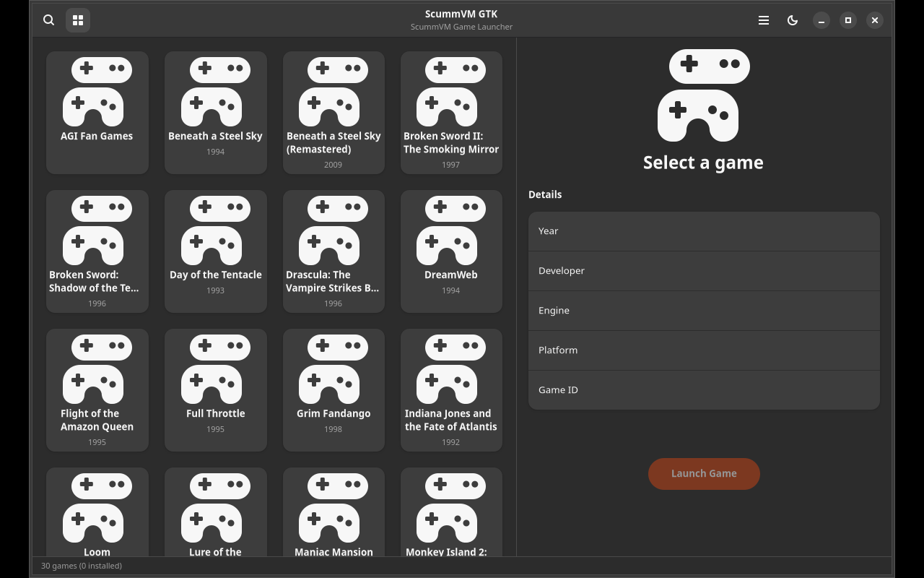924x578 pixels.
Task: Click the Engine details row
Action: coord(704,311)
